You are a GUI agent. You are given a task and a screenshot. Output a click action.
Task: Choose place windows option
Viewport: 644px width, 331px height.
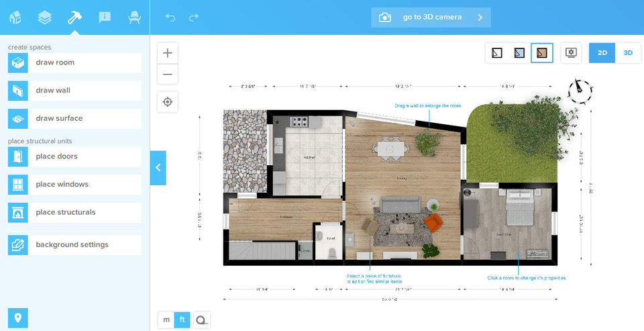coord(74,185)
